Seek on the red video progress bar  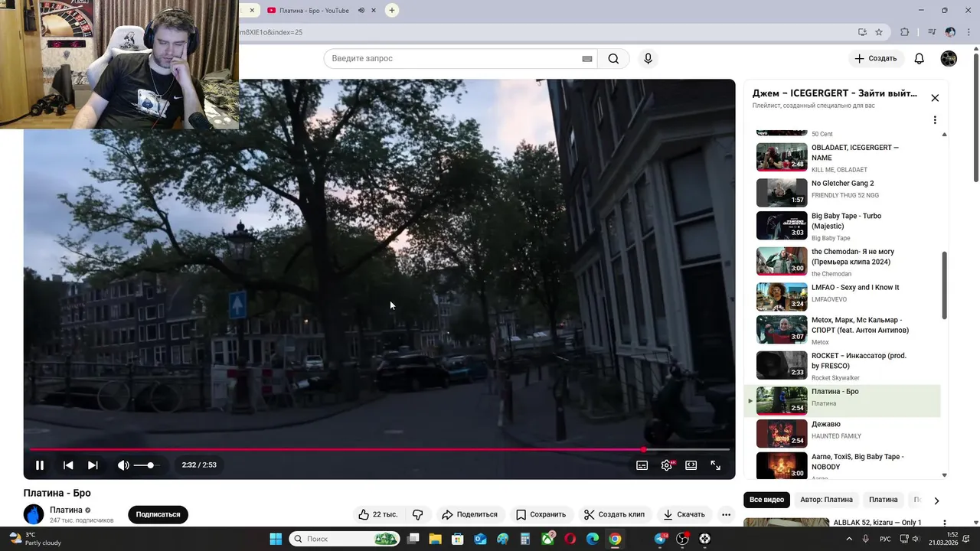(x=380, y=449)
